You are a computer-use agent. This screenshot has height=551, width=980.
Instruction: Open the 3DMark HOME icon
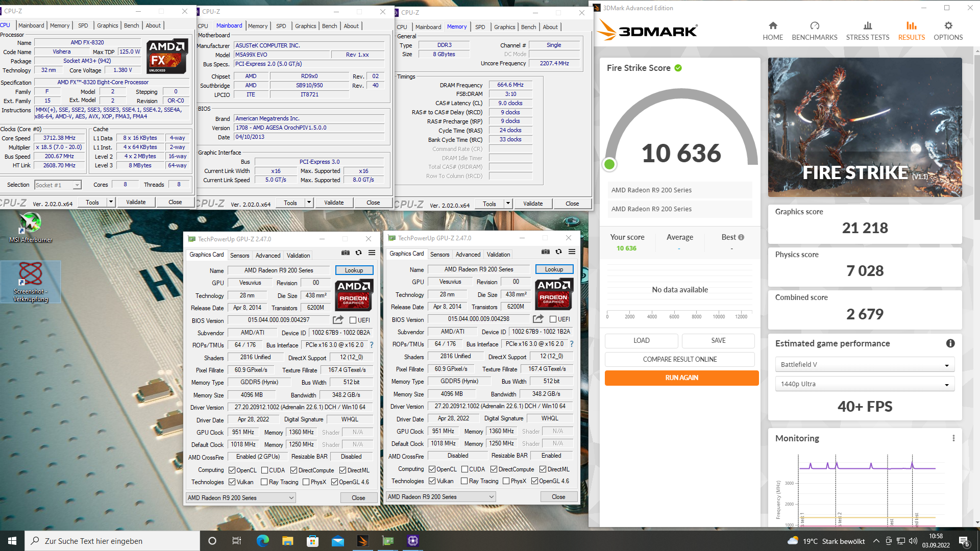[x=773, y=26]
